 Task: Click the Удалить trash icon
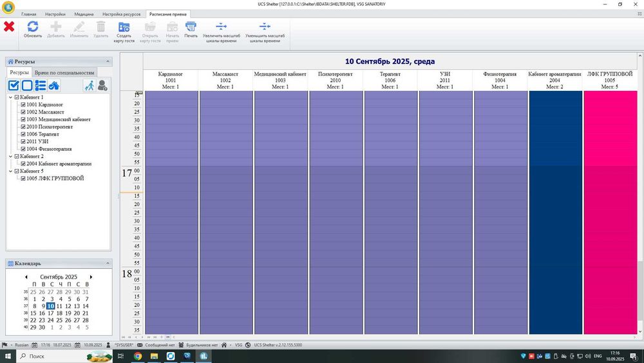(100, 26)
